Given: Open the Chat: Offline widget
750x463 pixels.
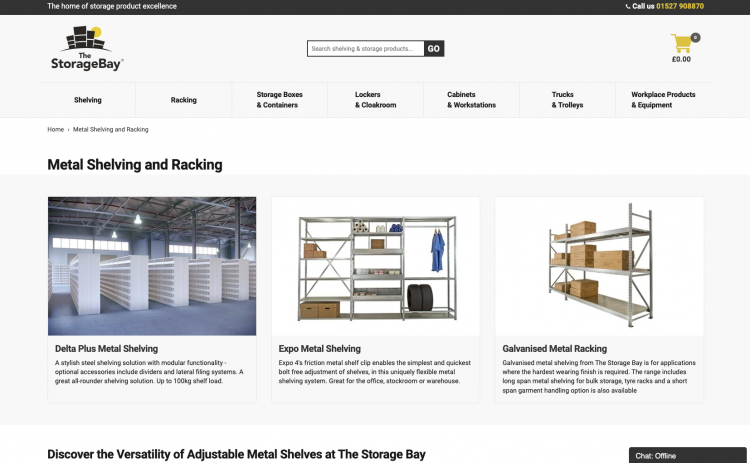Looking at the screenshot, I should pos(687,455).
